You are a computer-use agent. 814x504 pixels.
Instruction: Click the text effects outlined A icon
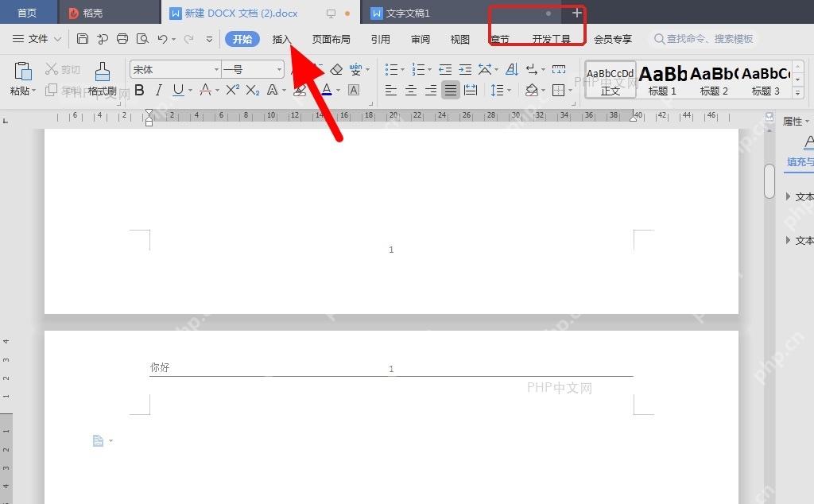[x=272, y=91]
